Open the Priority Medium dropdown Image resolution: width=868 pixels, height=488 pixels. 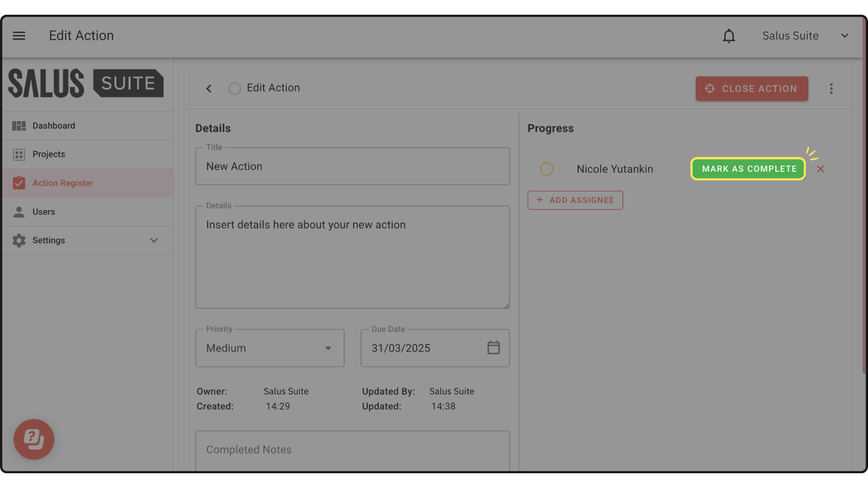pyautogui.click(x=270, y=348)
